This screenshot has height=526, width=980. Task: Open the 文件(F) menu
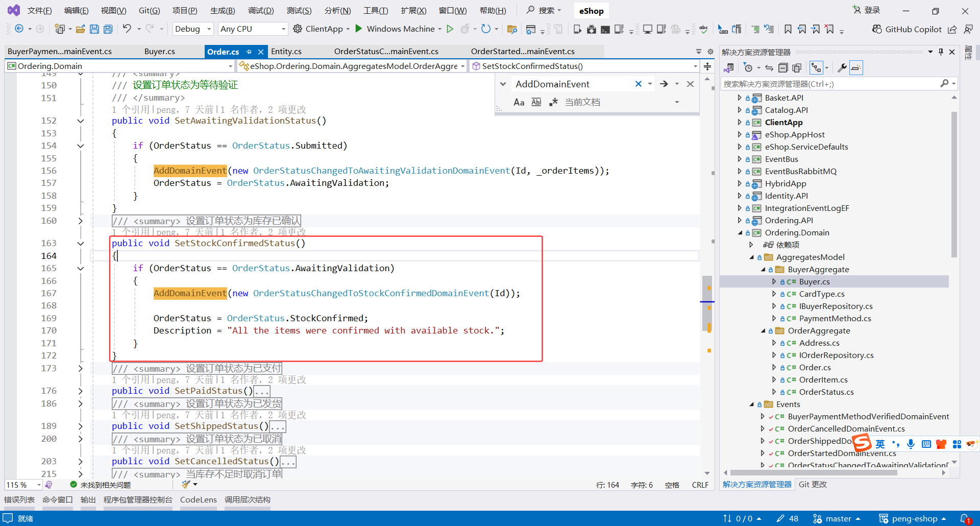[x=40, y=11]
